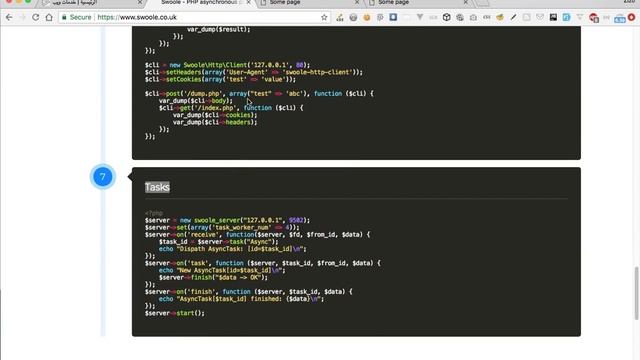
Task: Click the $cli->setCookies code line
Action: (x=220, y=79)
